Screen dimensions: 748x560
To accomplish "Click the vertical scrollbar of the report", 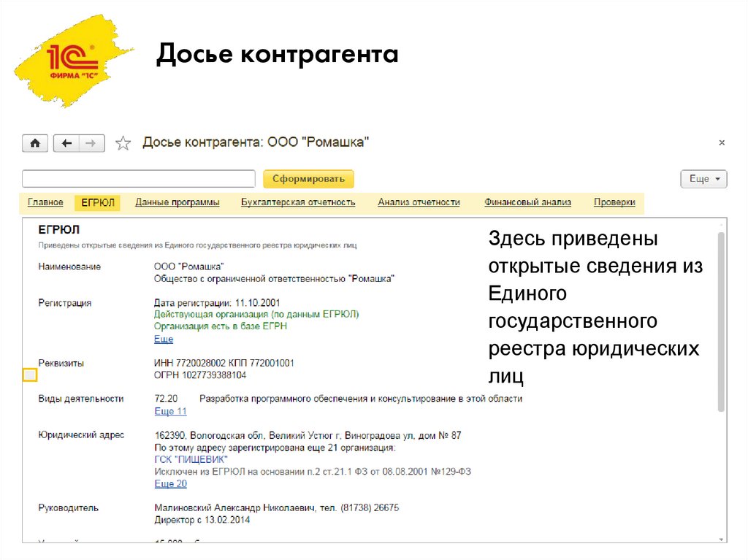I will pyautogui.click(x=721, y=321).
